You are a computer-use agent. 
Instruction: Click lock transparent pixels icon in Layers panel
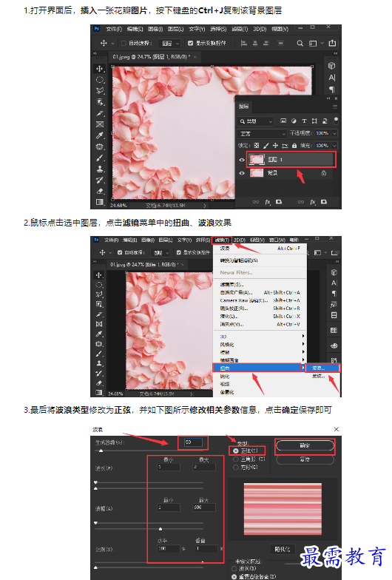tap(256, 146)
